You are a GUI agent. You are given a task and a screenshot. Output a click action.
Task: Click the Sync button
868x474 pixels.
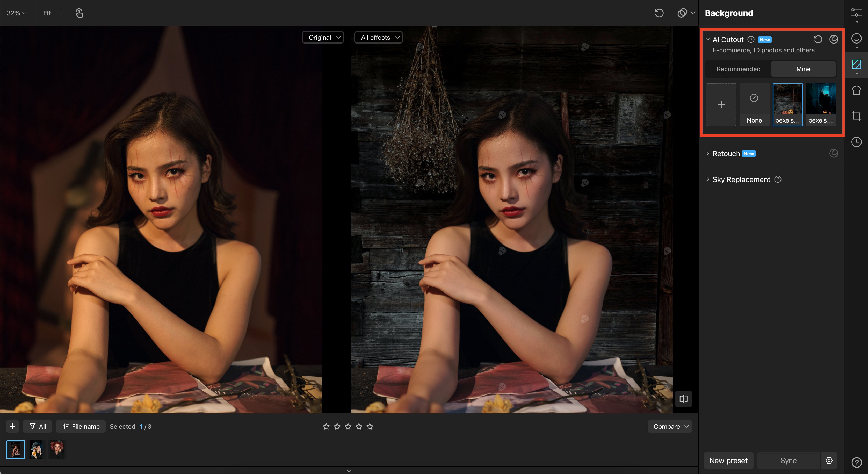[x=788, y=461]
